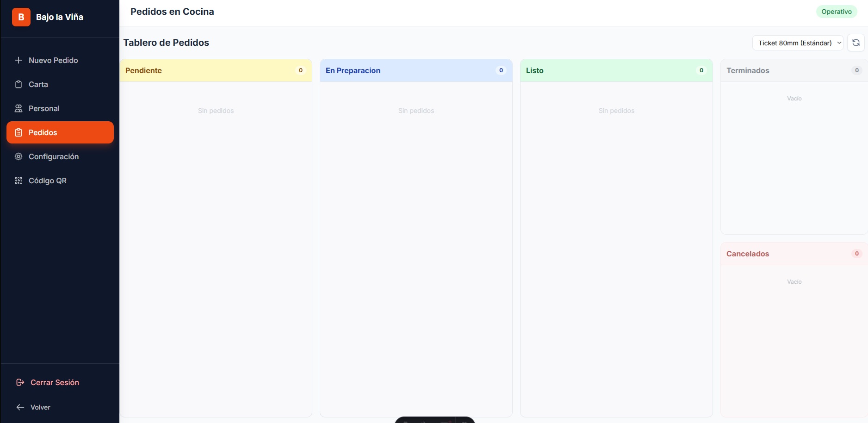Click the logout icon beside Cerrar Sesión
868x423 pixels.
coord(19,382)
